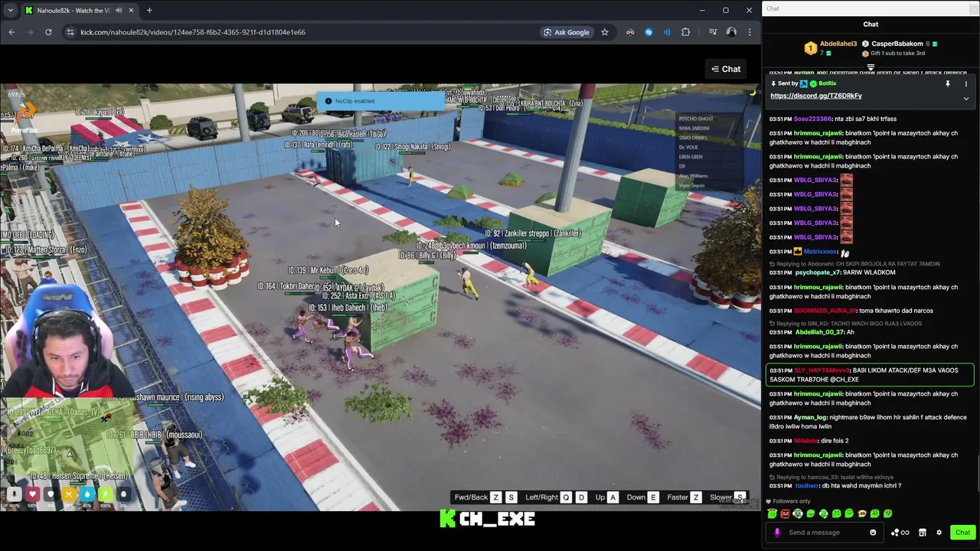Screen dimensions: 980x551
Task: Open the emoji picker in message box
Action: tap(873, 533)
